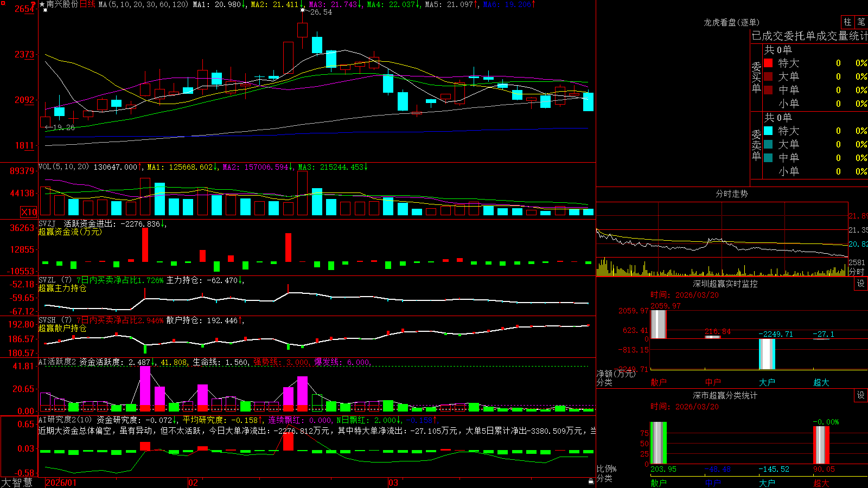Select the AI活跃度2 indicator label
868x488 pixels.
click(58, 362)
